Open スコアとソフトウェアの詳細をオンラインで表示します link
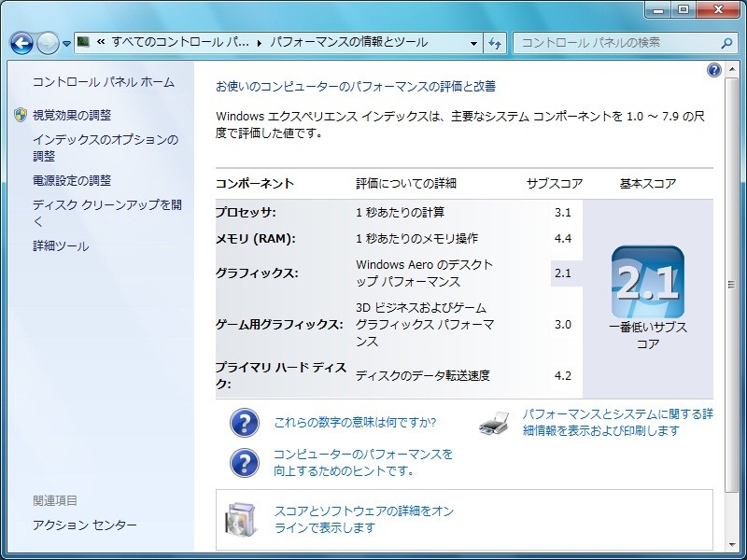This screenshot has width=747, height=560. click(x=364, y=520)
